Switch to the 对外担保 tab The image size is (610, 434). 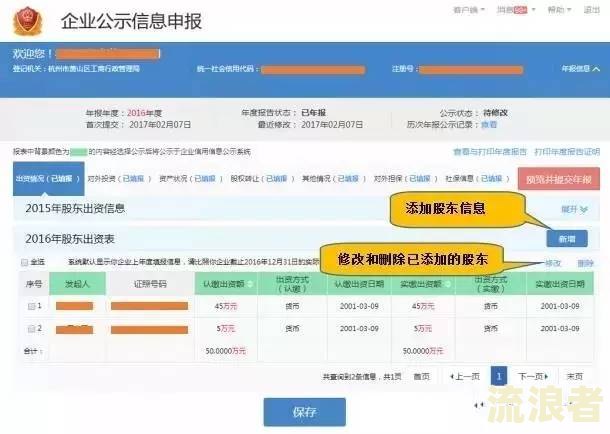(x=405, y=178)
